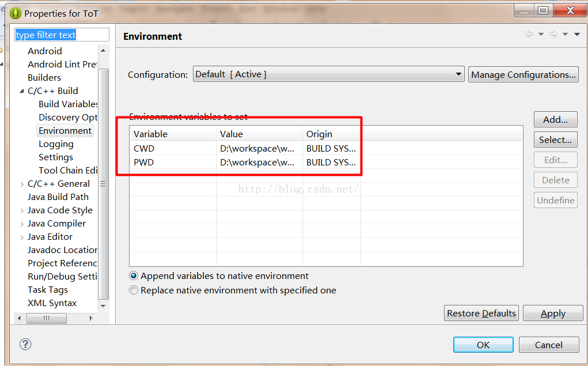
Task: Apply the environment settings
Action: coord(553,313)
